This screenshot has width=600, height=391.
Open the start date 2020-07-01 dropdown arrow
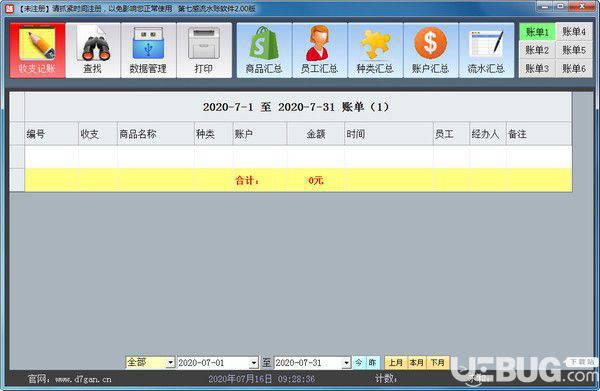click(254, 363)
